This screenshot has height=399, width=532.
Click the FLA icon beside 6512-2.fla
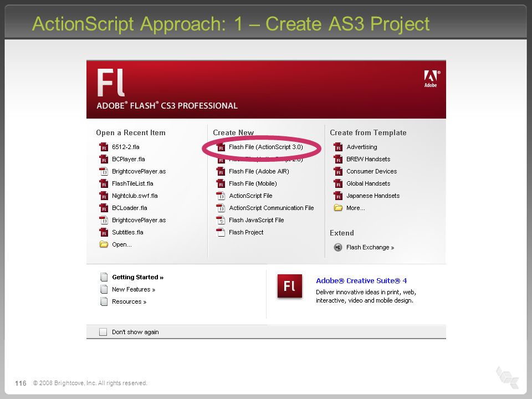coord(104,147)
